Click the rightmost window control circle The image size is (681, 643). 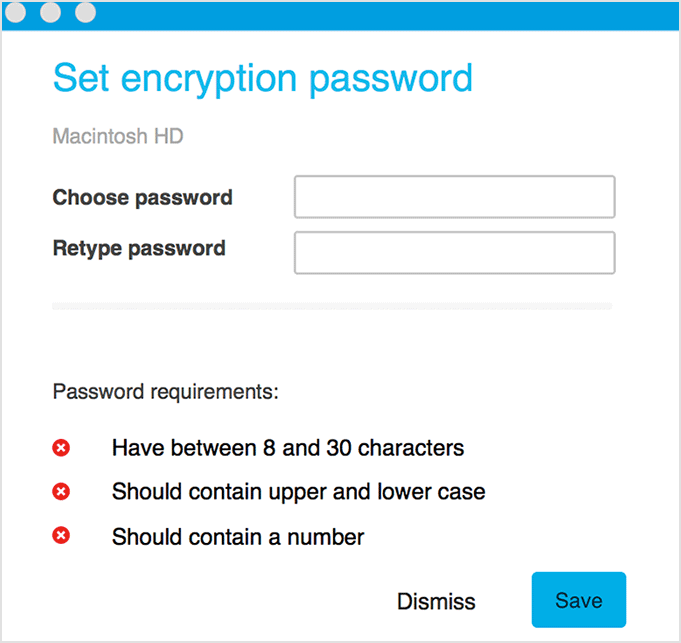click(86, 12)
